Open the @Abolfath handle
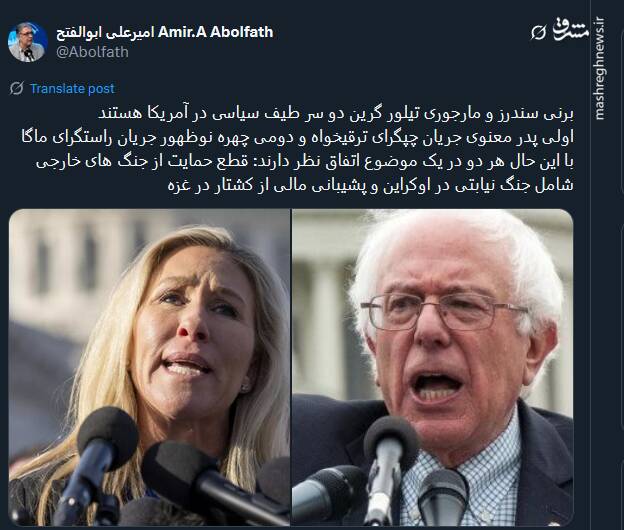Viewport: 624px width, 530px height. click(92, 52)
